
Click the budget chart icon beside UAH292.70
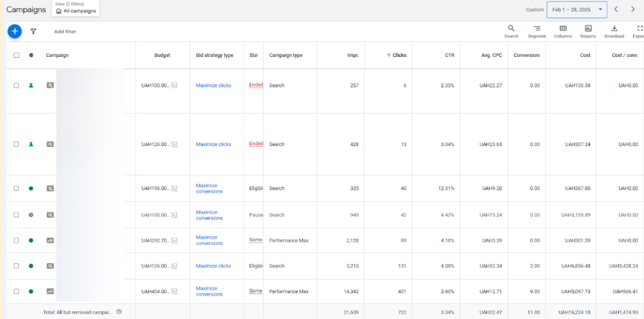(x=175, y=240)
